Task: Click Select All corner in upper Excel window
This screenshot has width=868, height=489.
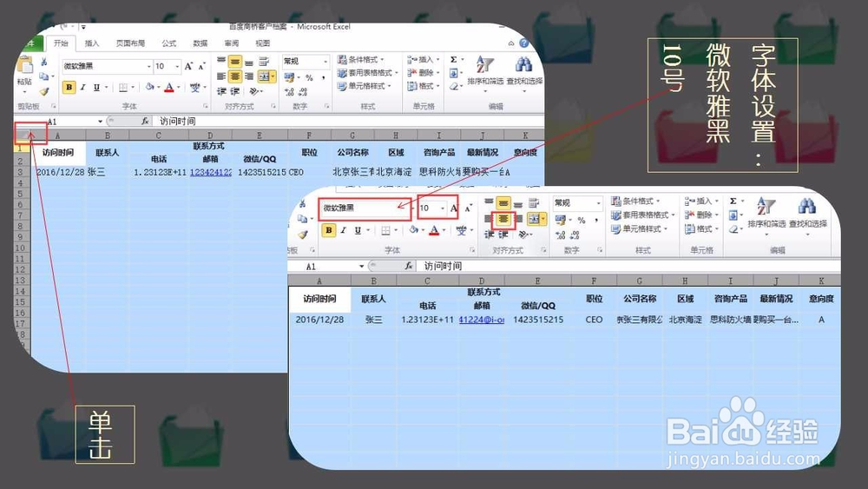Action: point(23,135)
